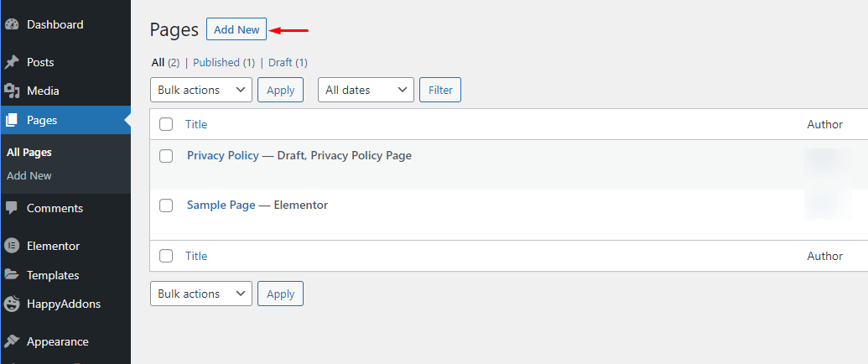The height and width of the screenshot is (364, 868).
Task: Open Templates via its folder icon
Action: [12, 275]
